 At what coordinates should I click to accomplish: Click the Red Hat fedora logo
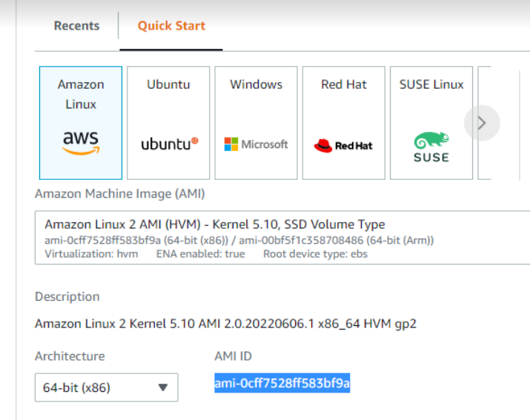(x=322, y=146)
